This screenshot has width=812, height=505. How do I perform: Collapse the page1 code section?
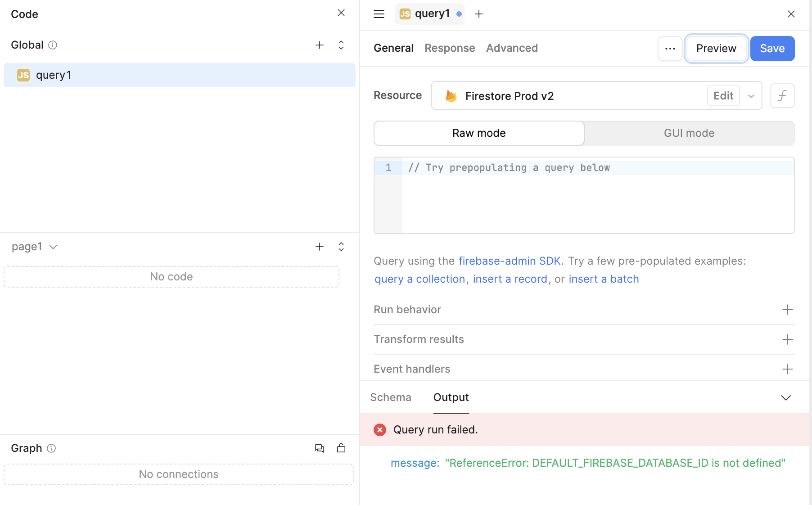[341, 247]
